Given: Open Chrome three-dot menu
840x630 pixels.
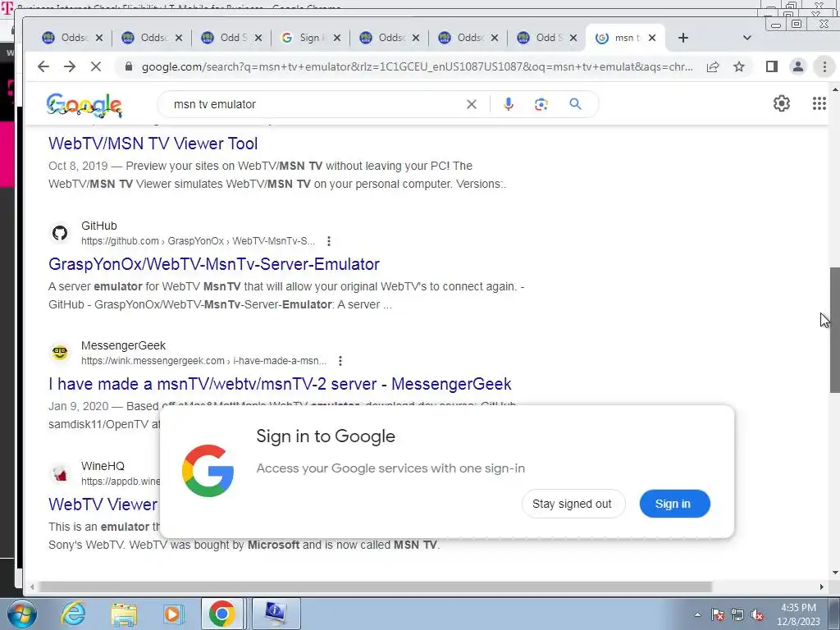Looking at the screenshot, I should pos(824,66).
